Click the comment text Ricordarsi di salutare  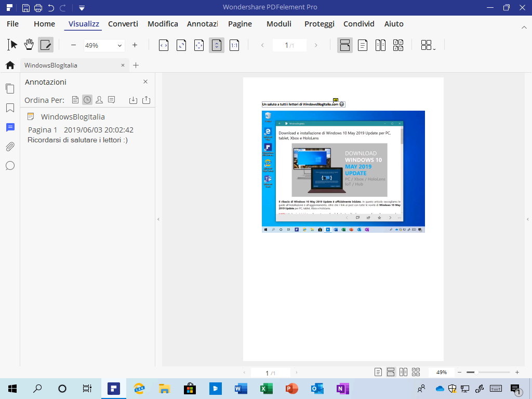click(77, 140)
